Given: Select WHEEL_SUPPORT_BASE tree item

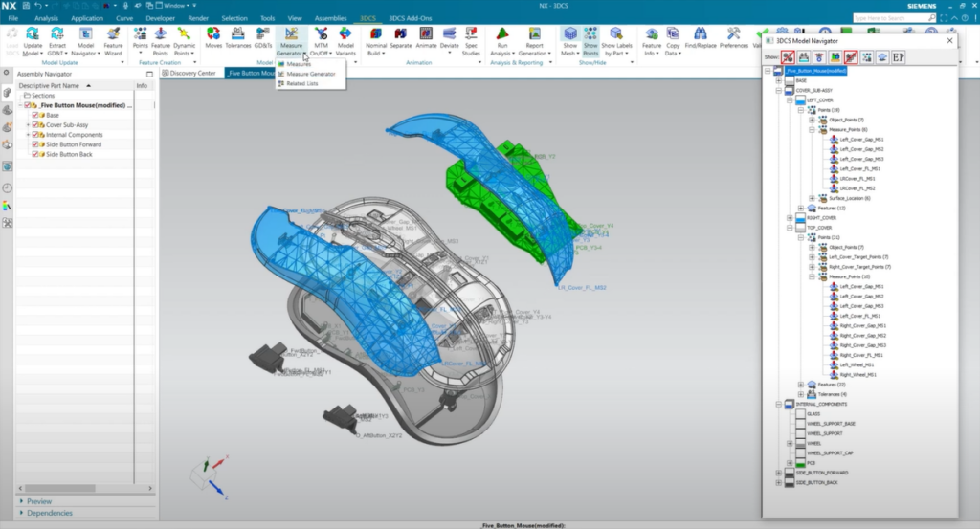Looking at the screenshot, I should tap(831, 424).
